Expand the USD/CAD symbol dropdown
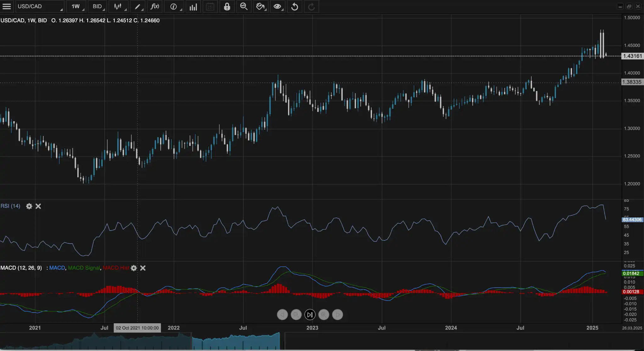This screenshot has width=644, height=351. click(40, 6)
